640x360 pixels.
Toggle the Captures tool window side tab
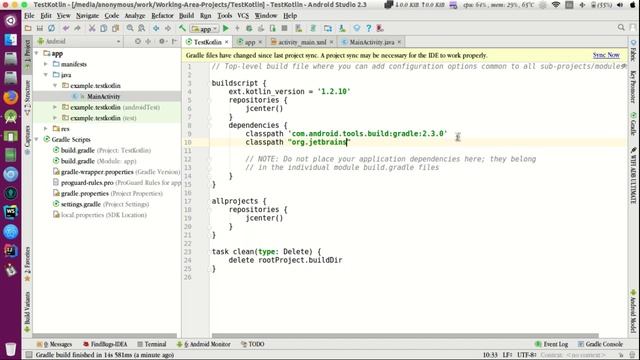(27, 140)
